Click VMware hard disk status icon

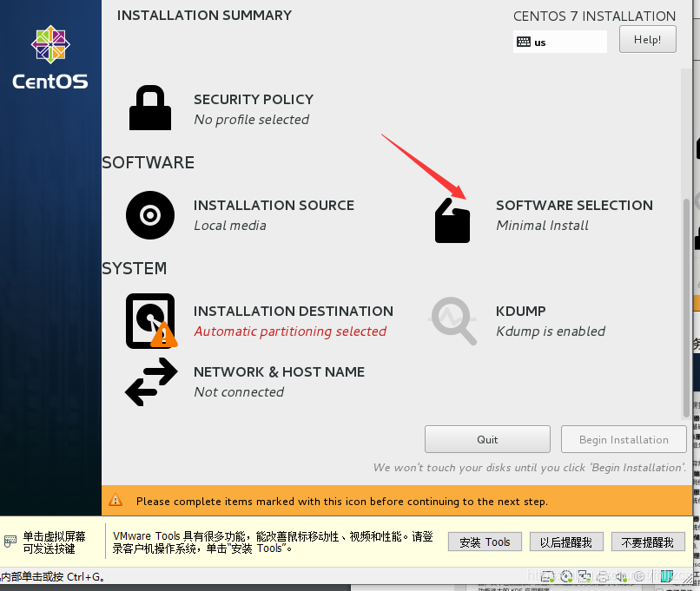[547, 576]
